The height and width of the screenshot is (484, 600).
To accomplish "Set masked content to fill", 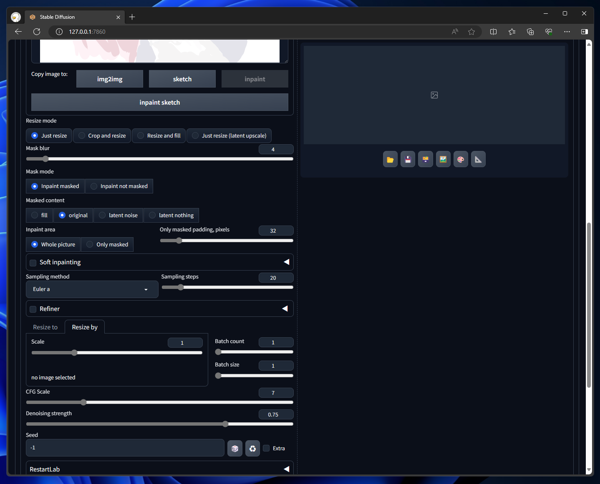I will pos(39,215).
